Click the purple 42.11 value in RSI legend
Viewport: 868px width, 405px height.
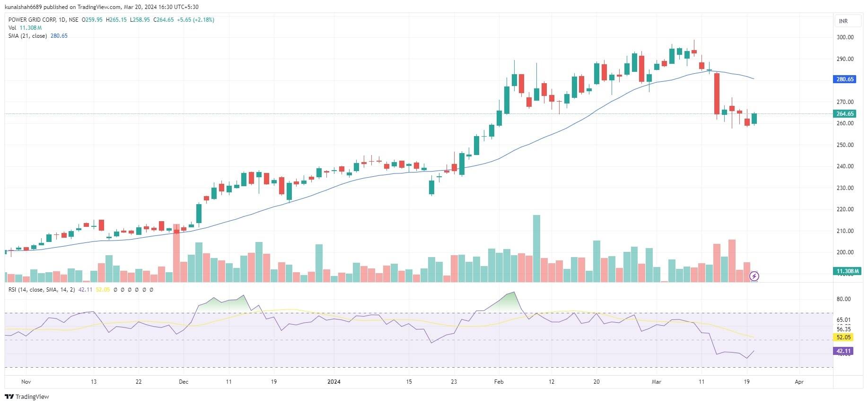85,290
